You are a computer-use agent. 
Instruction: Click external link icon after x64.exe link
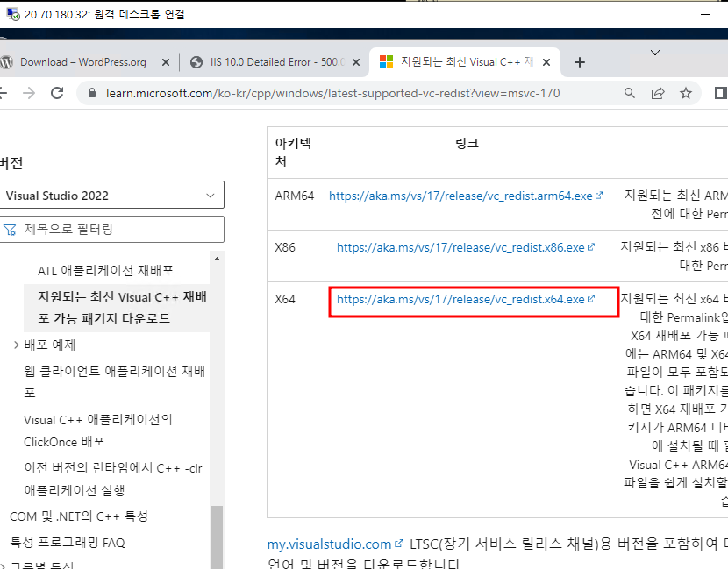[591, 299]
